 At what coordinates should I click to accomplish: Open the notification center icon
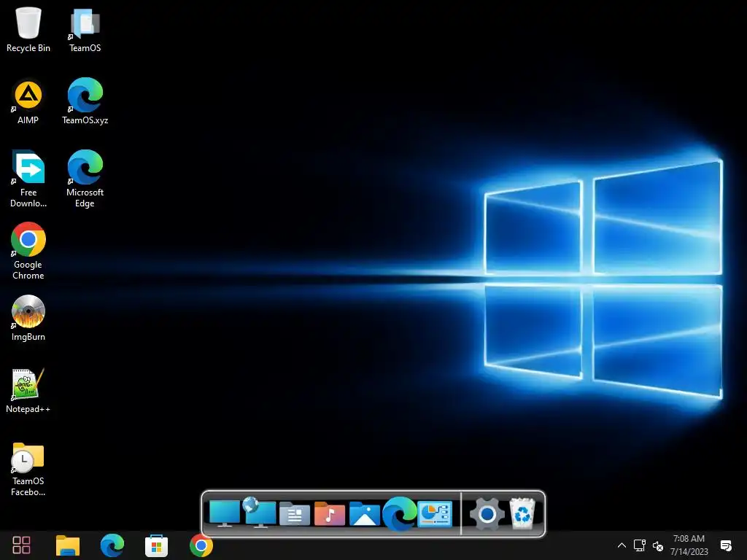click(726, 545)
